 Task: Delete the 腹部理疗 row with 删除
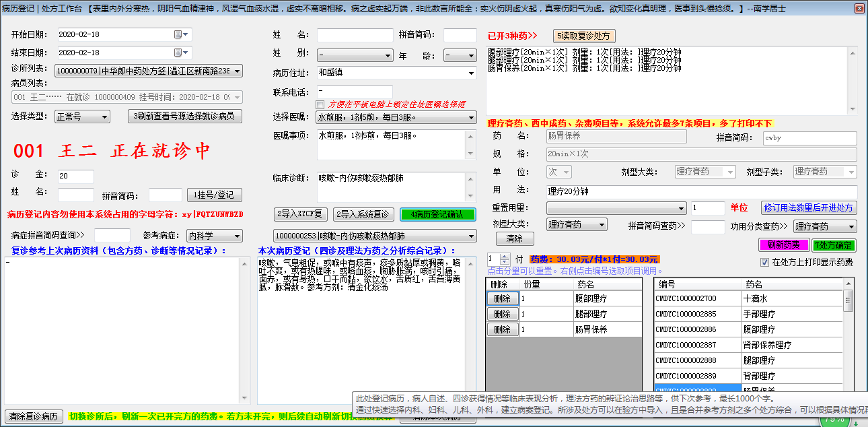502,298
